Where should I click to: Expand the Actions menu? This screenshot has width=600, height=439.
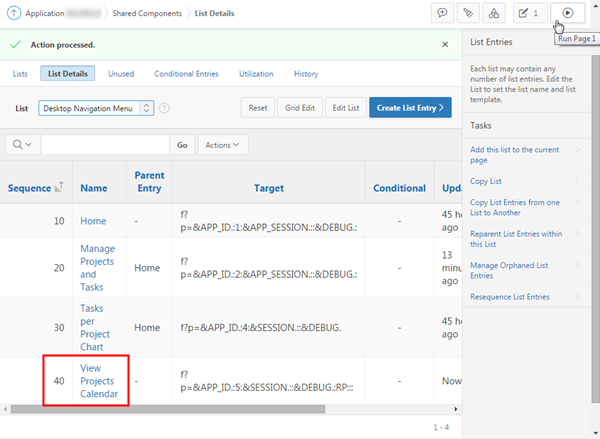(x=223, y=145)
